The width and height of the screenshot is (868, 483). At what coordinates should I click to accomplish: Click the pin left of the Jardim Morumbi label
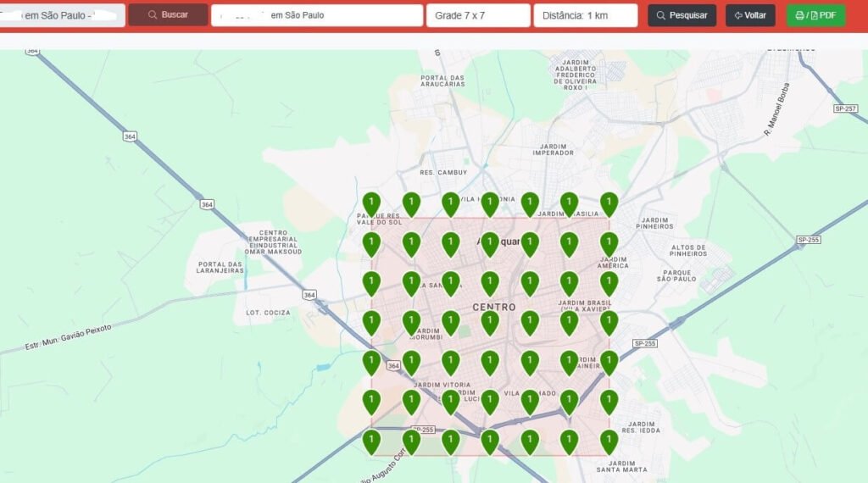point(411,323)
